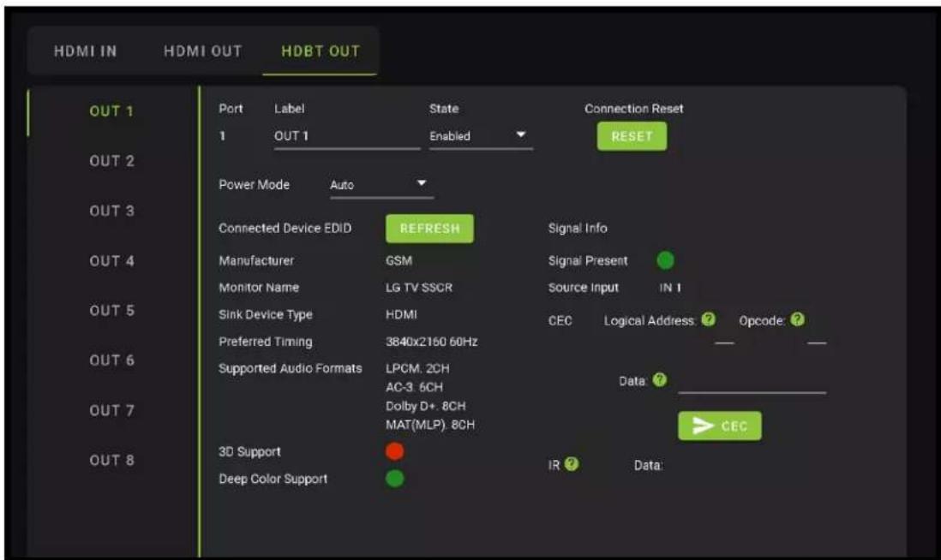Show help for CEC Data field
The image size is (941, 560).
click(x=660, y=379)
